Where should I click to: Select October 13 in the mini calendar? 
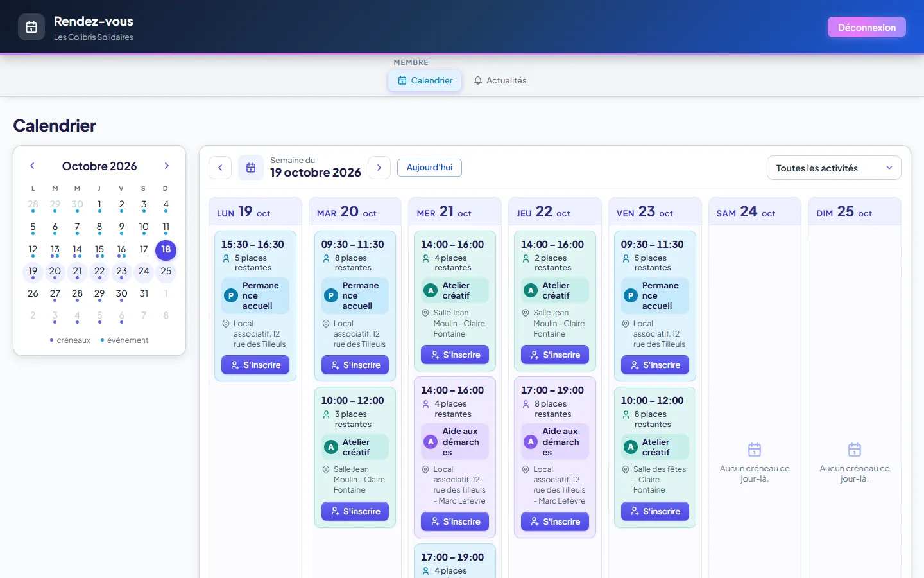[x=55, y=250]
